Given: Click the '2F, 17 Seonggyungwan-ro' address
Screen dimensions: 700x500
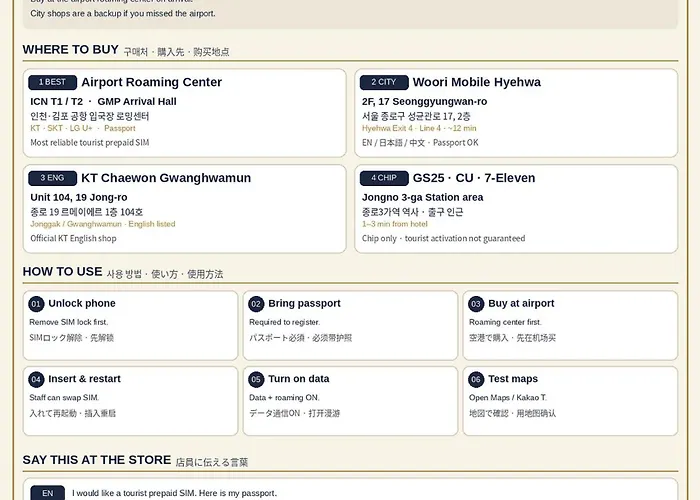Looking at the screenshot, I should pos(424,102).
